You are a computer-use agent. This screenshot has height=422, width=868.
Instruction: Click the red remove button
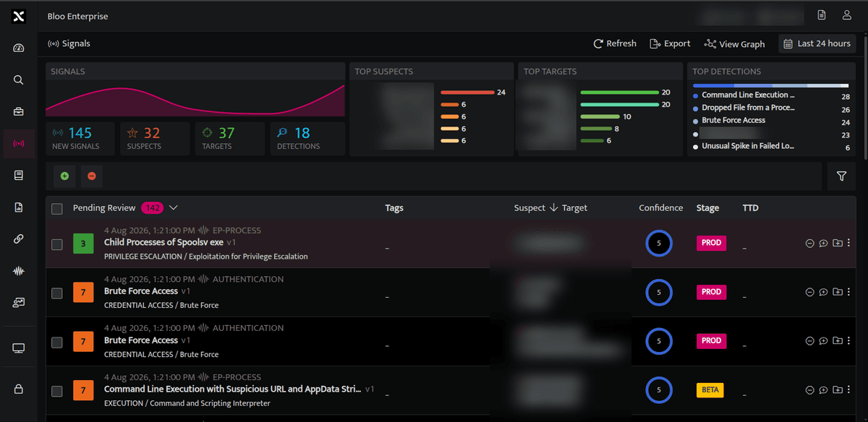coord(92,176)
